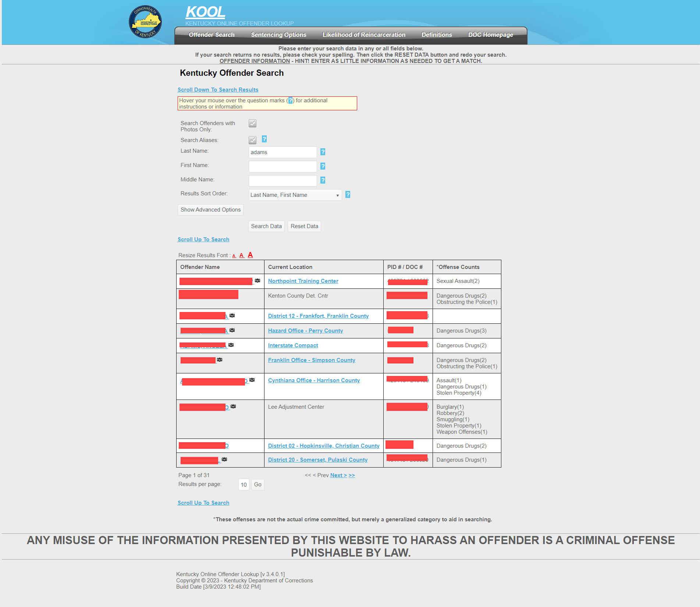Screen dimensions: 700x607
Task: Jump to last page with >> link
Action: (x=352, y=475)
